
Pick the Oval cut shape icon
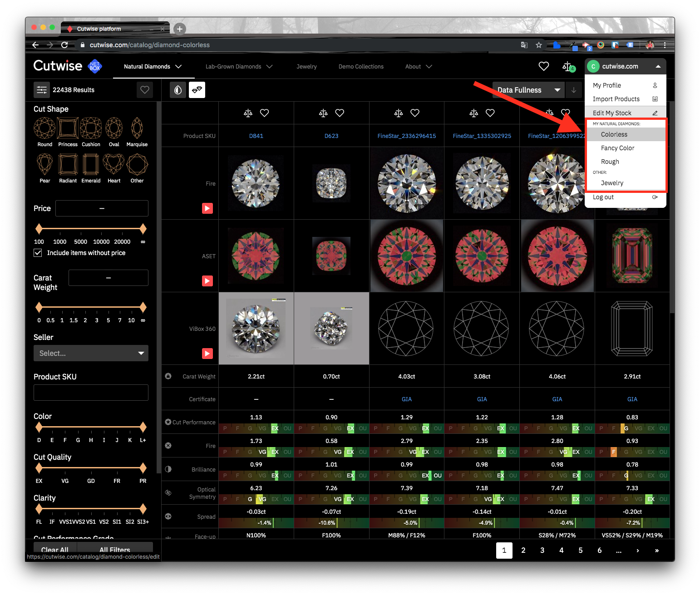tap(114, 128)
